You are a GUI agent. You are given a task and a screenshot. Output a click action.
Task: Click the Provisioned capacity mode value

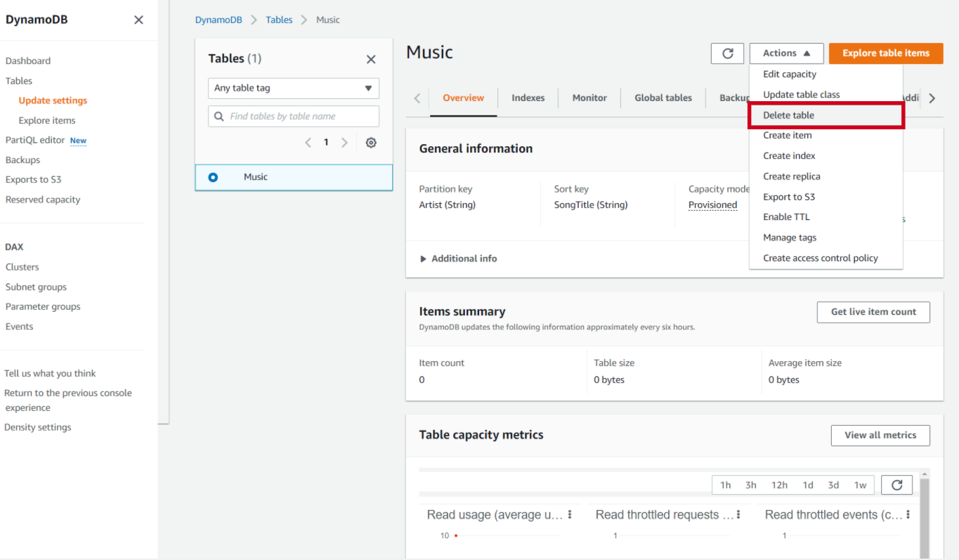coord(712,205)
